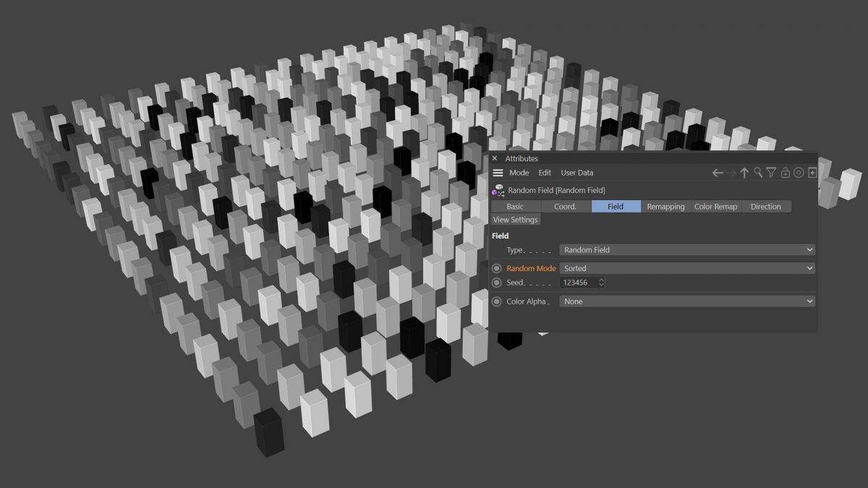Open the Color Remap tab
Viewport: 868px width, 488px height.
coord(716,207)
